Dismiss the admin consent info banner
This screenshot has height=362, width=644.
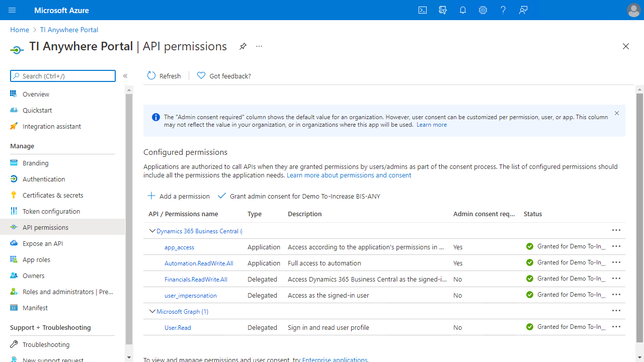[616, 113]
